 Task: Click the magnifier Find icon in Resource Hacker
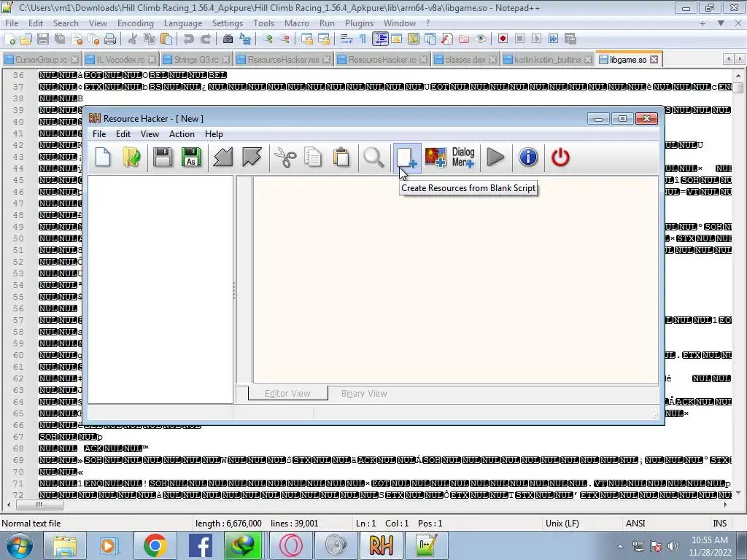coord(373,157)
